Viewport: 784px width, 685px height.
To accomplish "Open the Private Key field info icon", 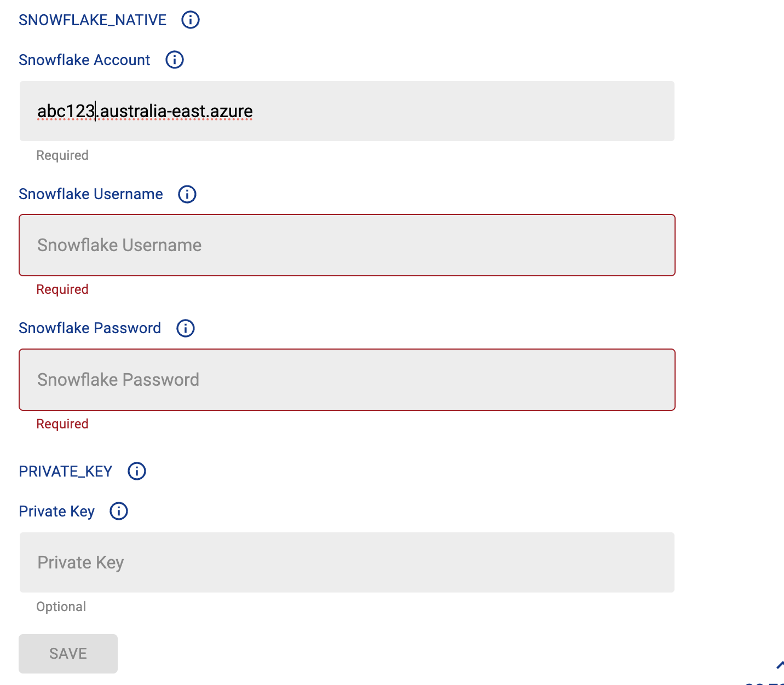I will [119, 511].
